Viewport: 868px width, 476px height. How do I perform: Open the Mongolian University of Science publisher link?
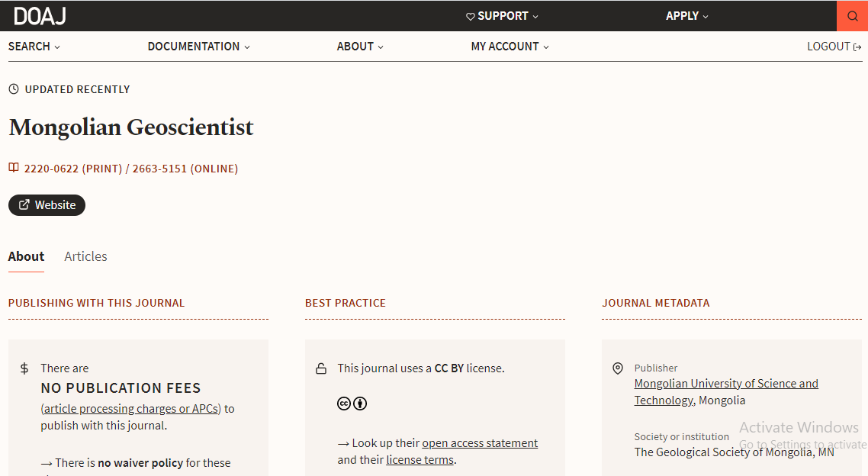coord(725,392)
